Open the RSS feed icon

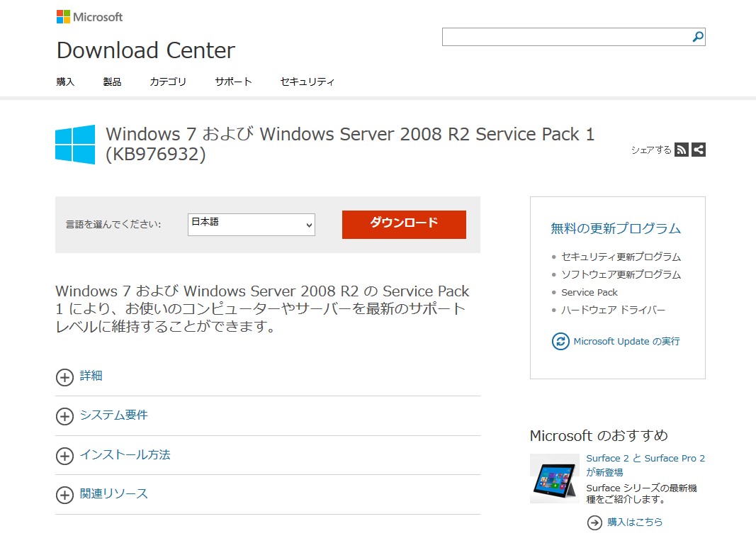[681, 150]
